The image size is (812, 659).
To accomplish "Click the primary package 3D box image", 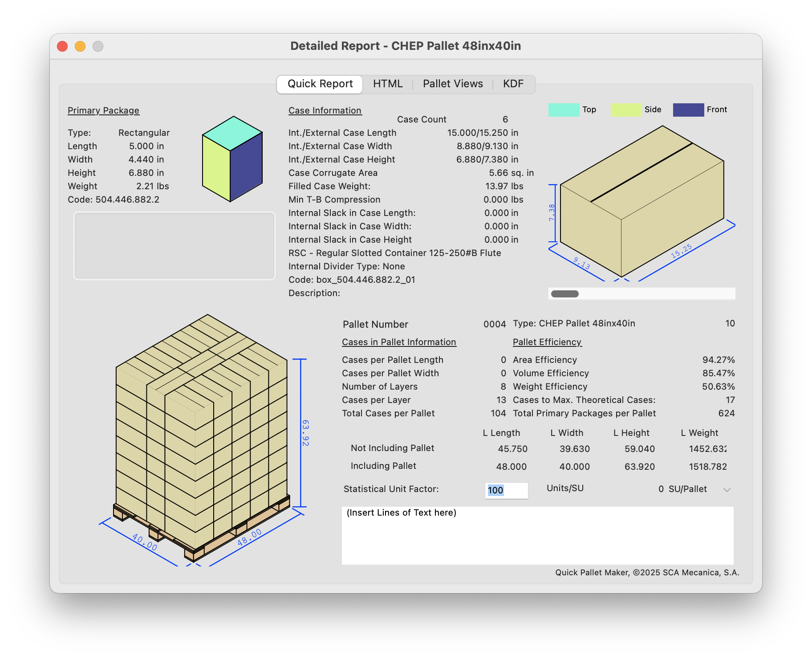I will [x=232, y=159].
